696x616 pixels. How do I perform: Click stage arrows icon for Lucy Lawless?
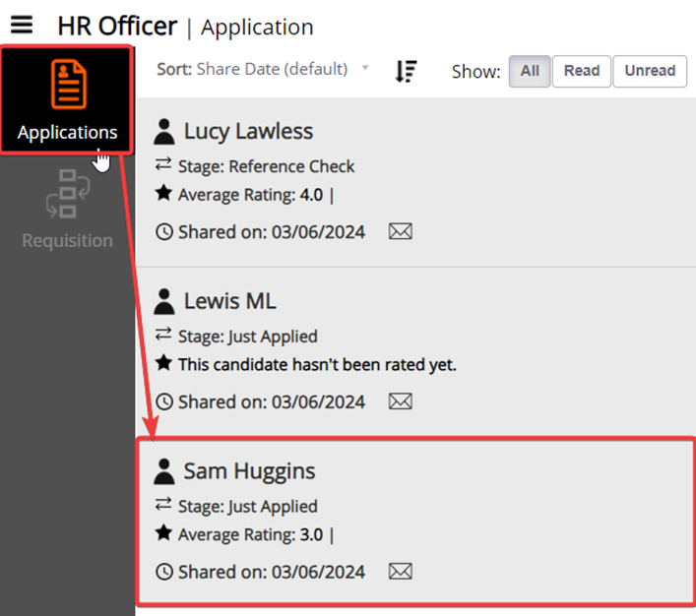[163, 164]
